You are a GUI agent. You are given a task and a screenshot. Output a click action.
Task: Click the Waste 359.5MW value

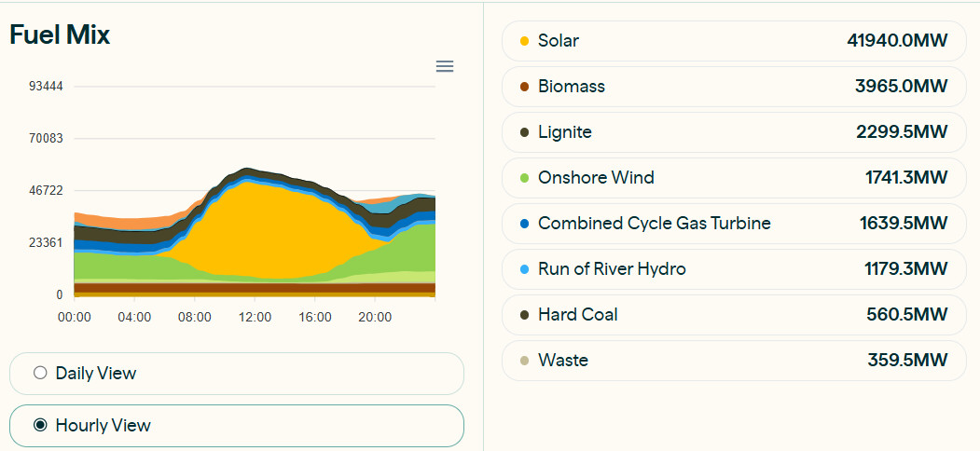pyautogui.click(x=907, y=361)
